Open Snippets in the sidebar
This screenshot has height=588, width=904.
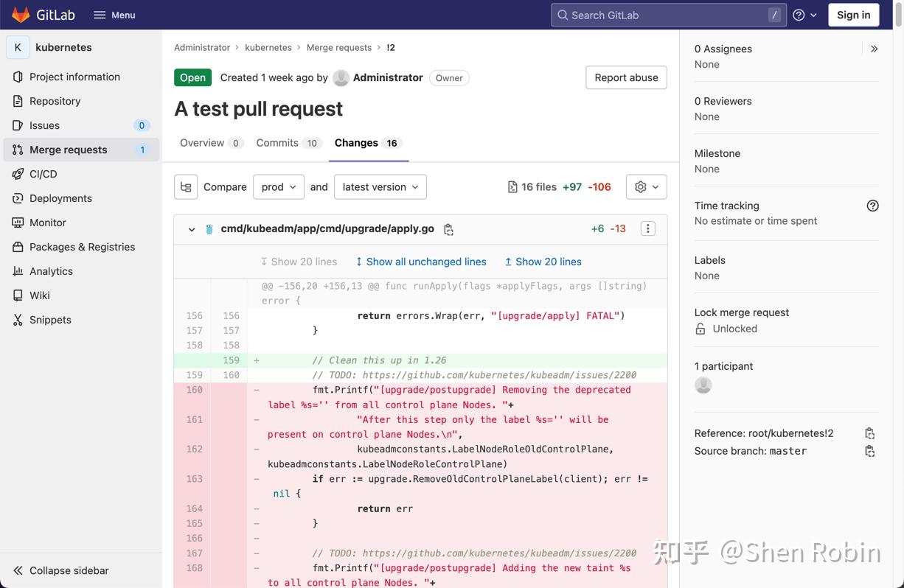pos(49,319)
